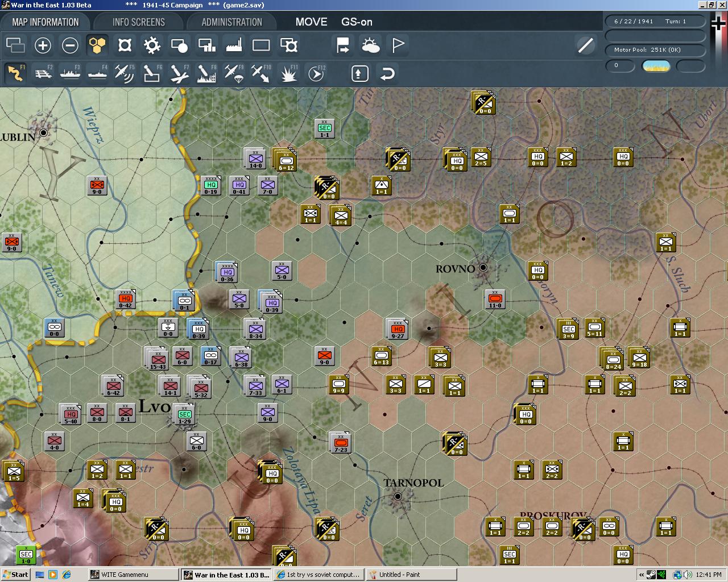Select the green SEC 1-29 unit near Lvov

pos(184,415)
